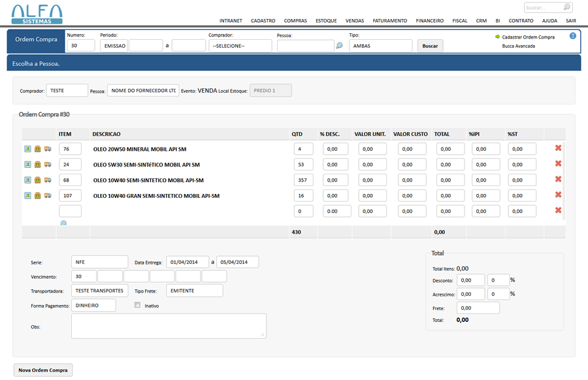Click the NOME DO FORNECEDOR Pessoa field
This screenshot has width=588, height=380.
coord(143,90)
